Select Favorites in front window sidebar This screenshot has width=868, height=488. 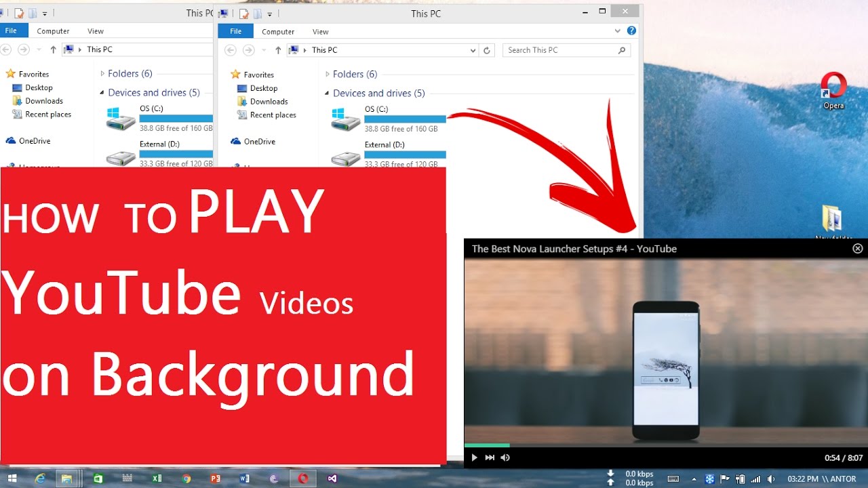tap(252, 75)
